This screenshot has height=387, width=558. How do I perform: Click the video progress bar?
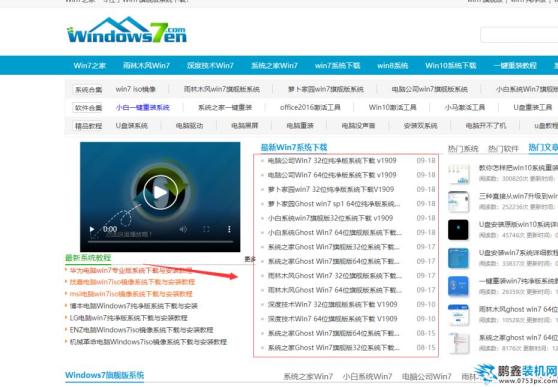click(x=160, y=242)
